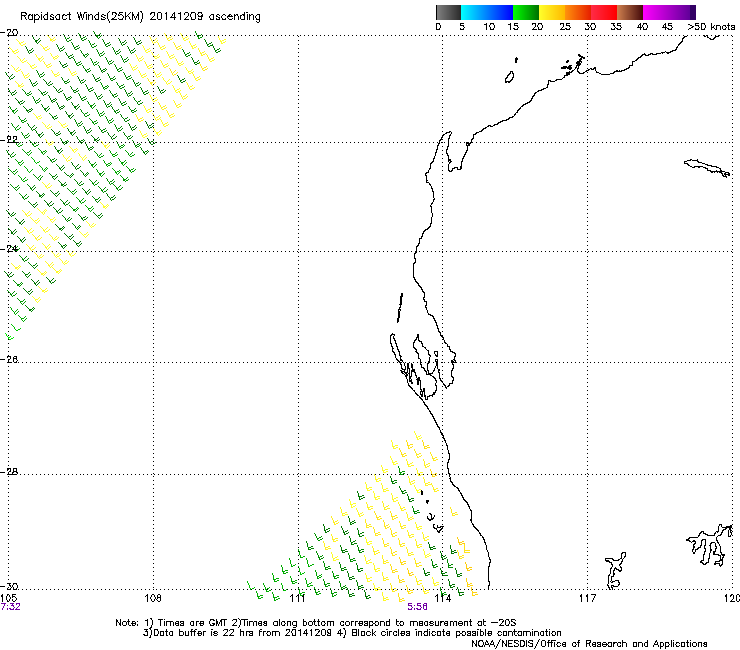This screenshot has width=740, height=650.
Task: Click the brown 35-40 knots legend segment
Action: click(x=630, y=12)
